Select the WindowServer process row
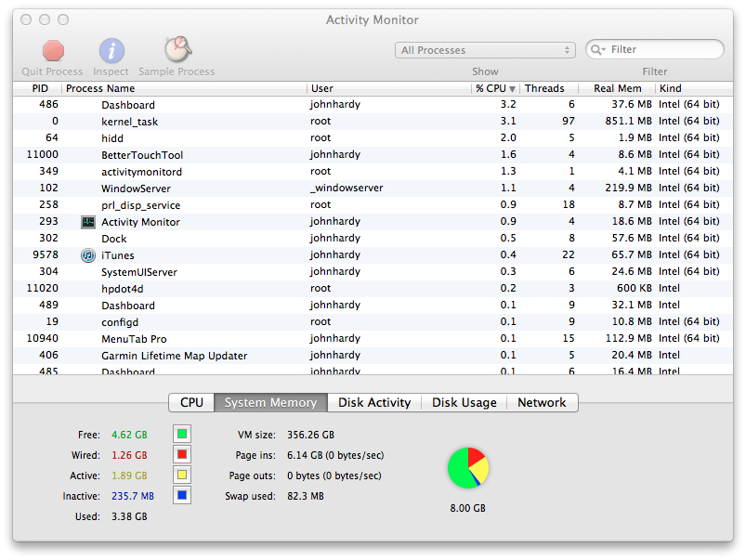746x560 pixels. click(x=373, y=188)
